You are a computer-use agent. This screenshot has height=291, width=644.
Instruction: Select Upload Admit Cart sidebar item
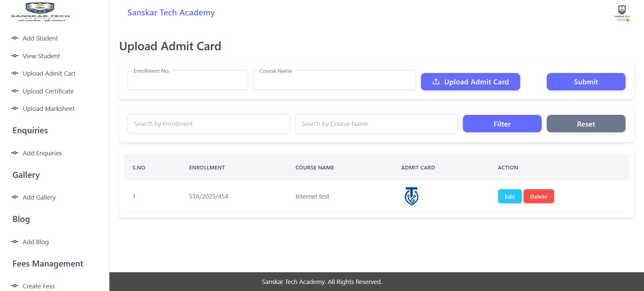(x=49, y=73)
